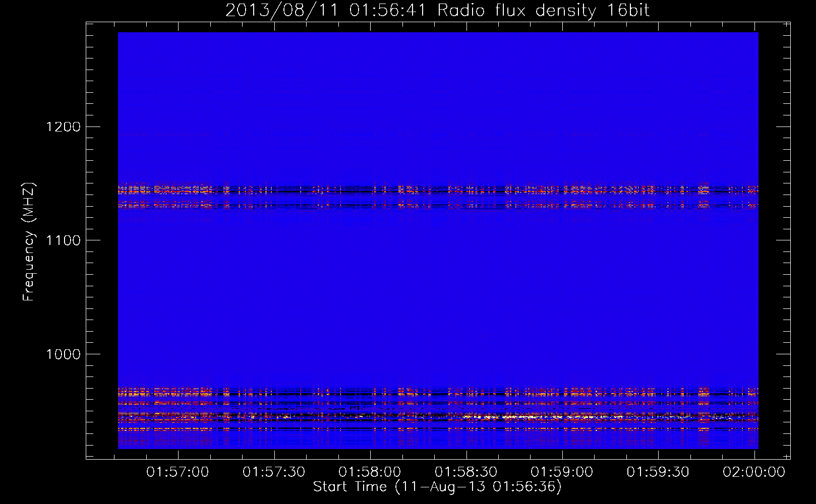Click the 1000 frequency tick label
This screenshot has width=816, height=504.
click(x=63, y=354)
